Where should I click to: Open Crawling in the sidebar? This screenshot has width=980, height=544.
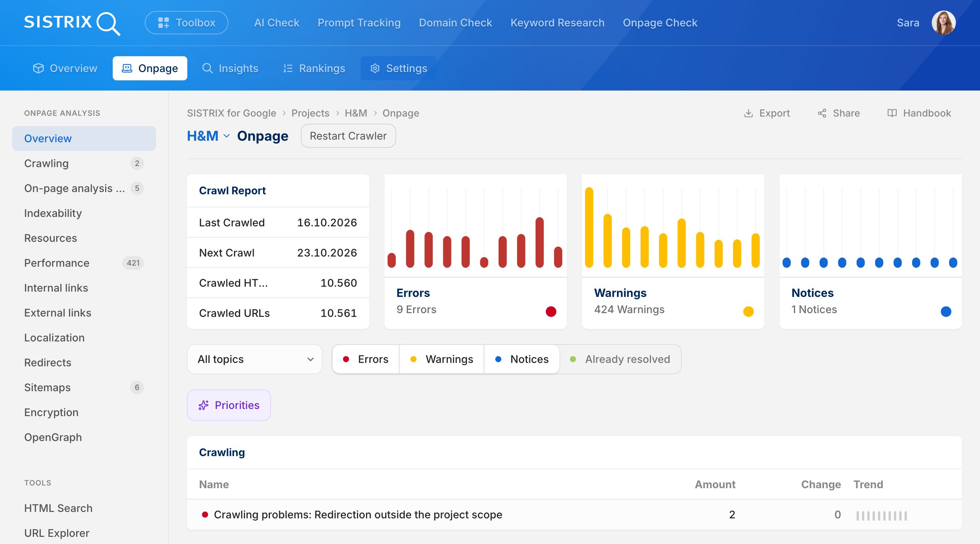[84, 163]
